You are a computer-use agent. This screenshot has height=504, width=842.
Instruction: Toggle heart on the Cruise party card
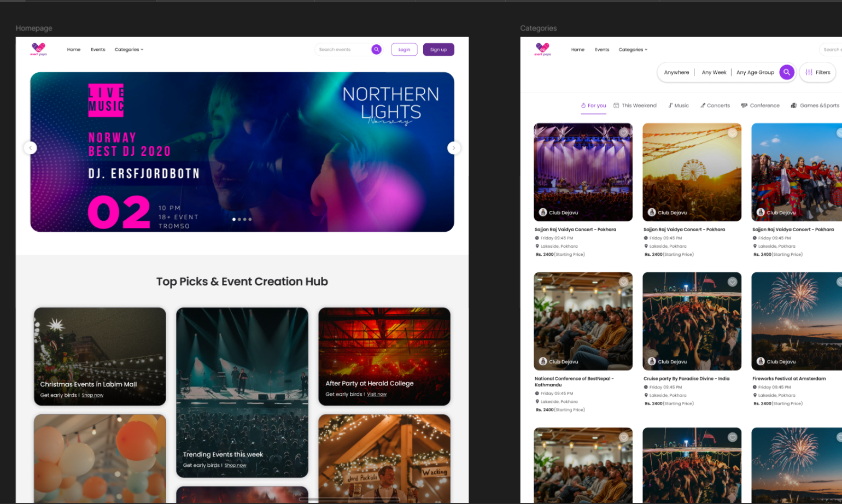click(x=732, y=282)
